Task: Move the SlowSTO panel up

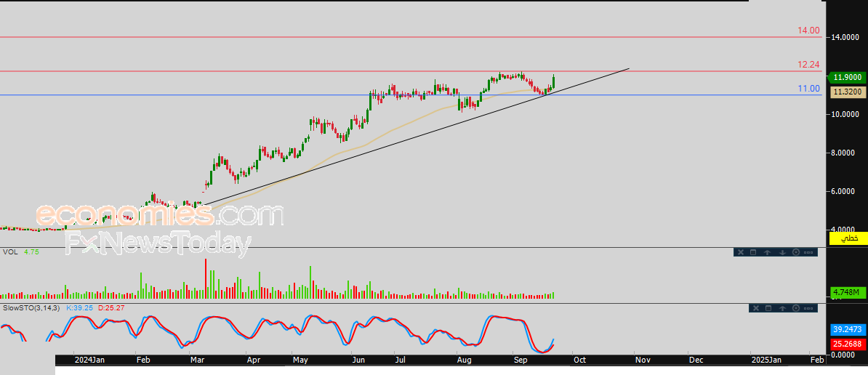Action: pyautogui.click(x=783, y=308)
